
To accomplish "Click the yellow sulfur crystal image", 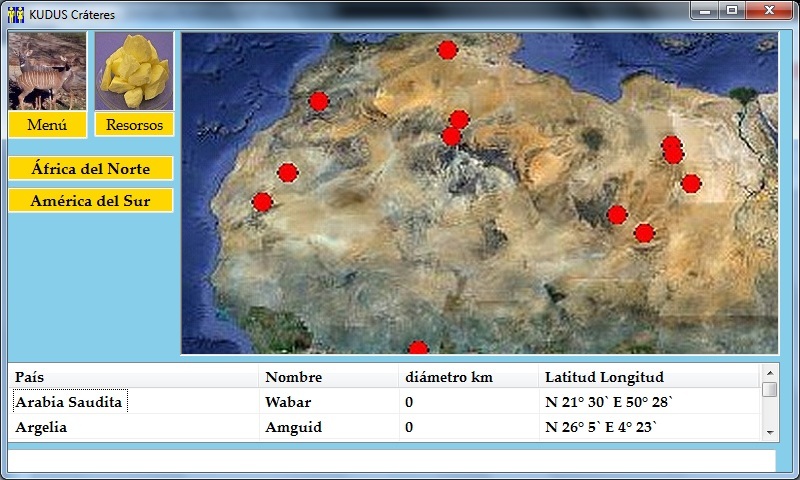I will pyautogui.click(x=134, y=71).
